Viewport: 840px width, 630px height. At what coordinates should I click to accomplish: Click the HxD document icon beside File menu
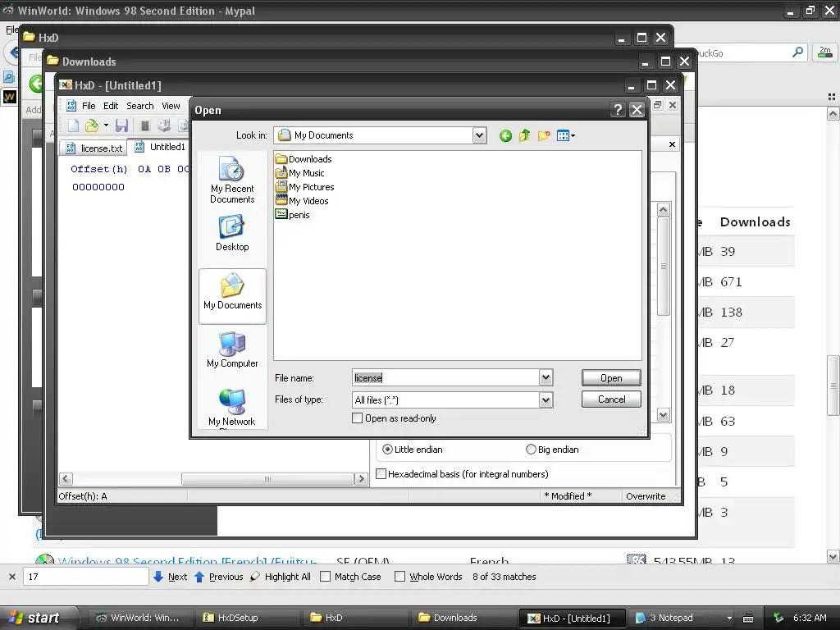tap(71, 106)
